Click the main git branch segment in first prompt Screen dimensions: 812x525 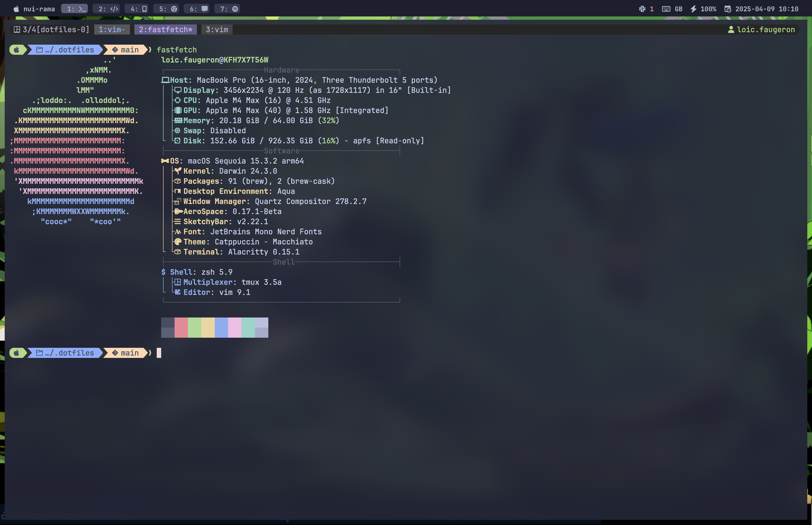point(125,50)
